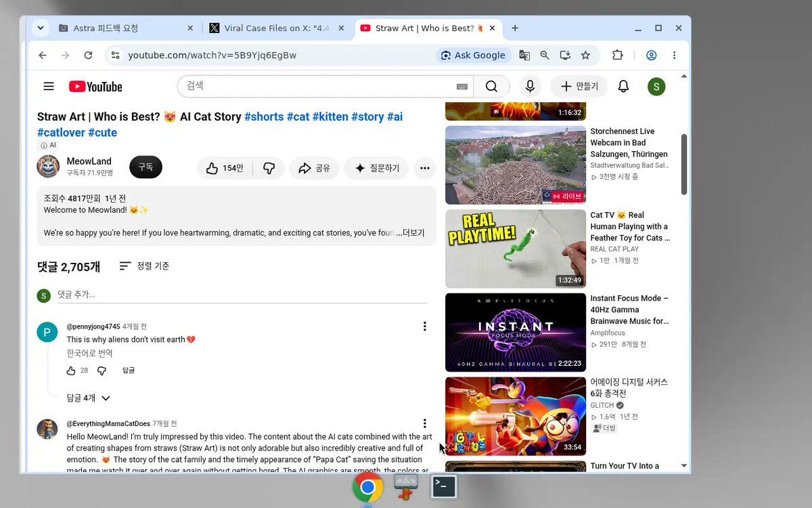Open Instant Focus Mode video thumbnail
812x508 pixels.
point(516,333)
